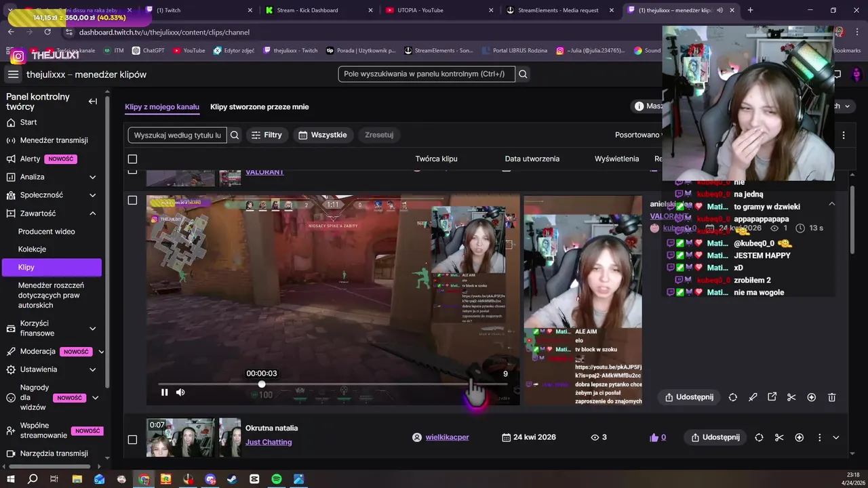
Task: Click the dashed circle icon in expanded clip row
Action: click(733, 397)
